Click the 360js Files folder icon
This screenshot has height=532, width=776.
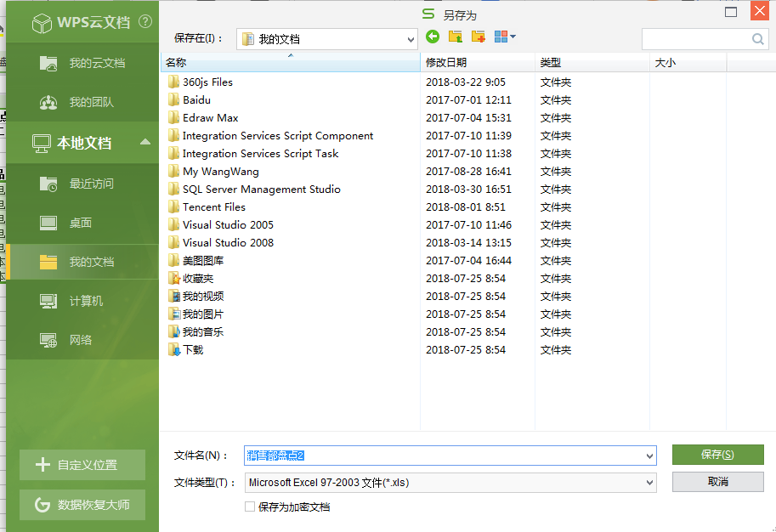click(x=173, y=82)
